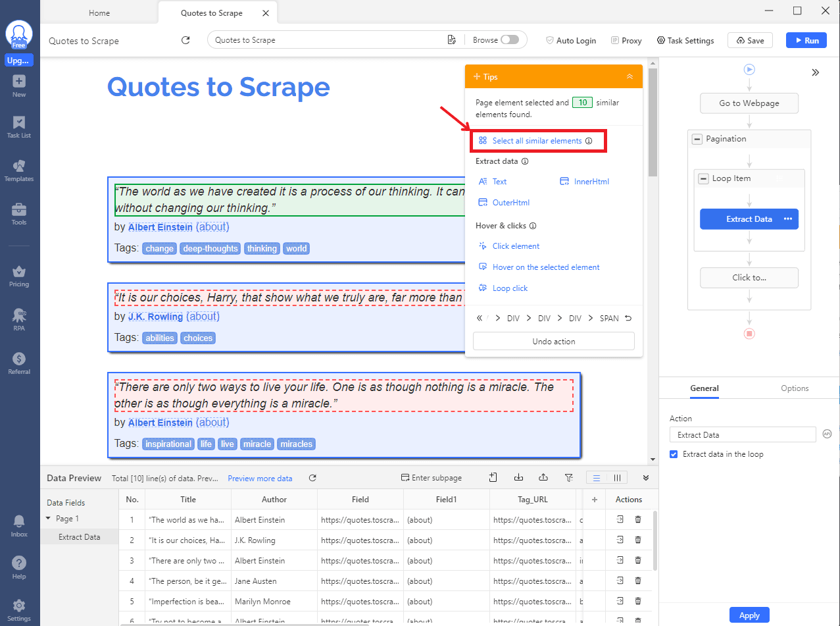Toggle the Browse mode switch
The width and height of the screenshot is (840, 626).
click(x=509, y=40)
